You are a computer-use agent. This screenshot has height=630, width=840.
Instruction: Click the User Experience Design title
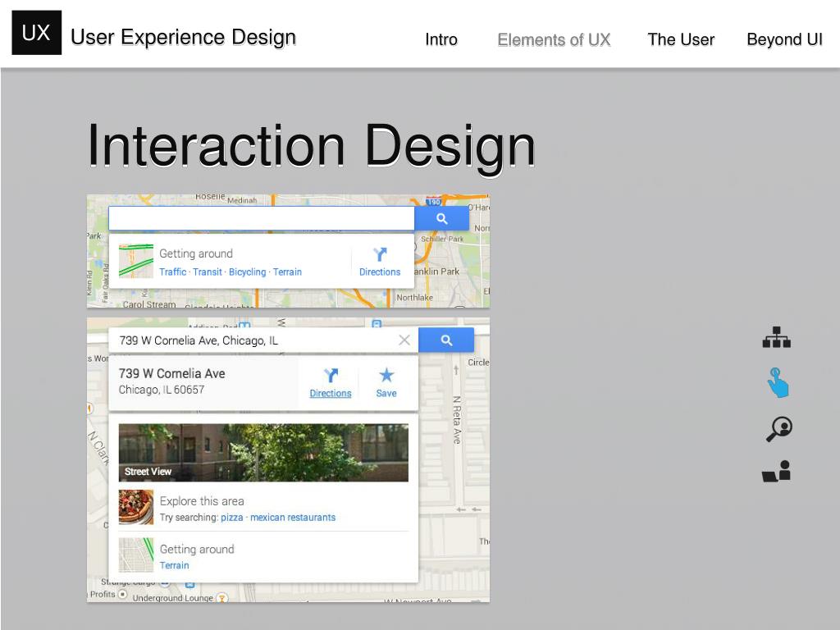[x=183, y=37]
